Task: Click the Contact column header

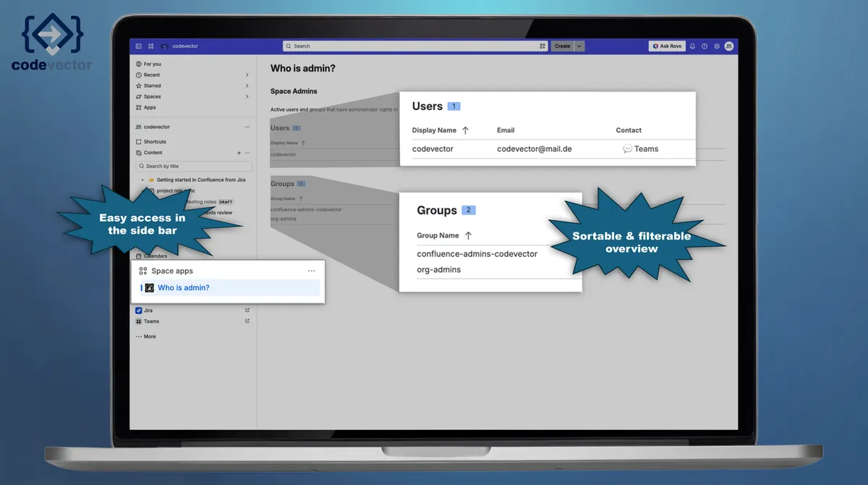Action: [629, 130]
